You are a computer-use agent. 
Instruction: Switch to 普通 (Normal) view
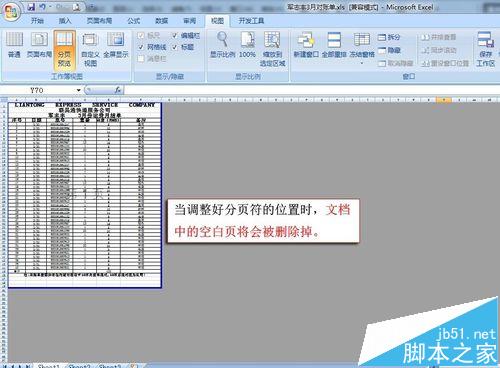[x=14, y=45]
